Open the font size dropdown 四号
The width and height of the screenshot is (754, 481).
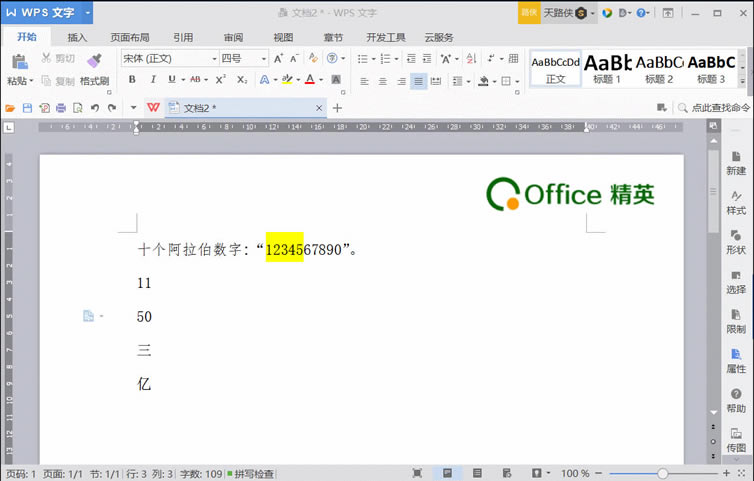click(x=264, y=59)
